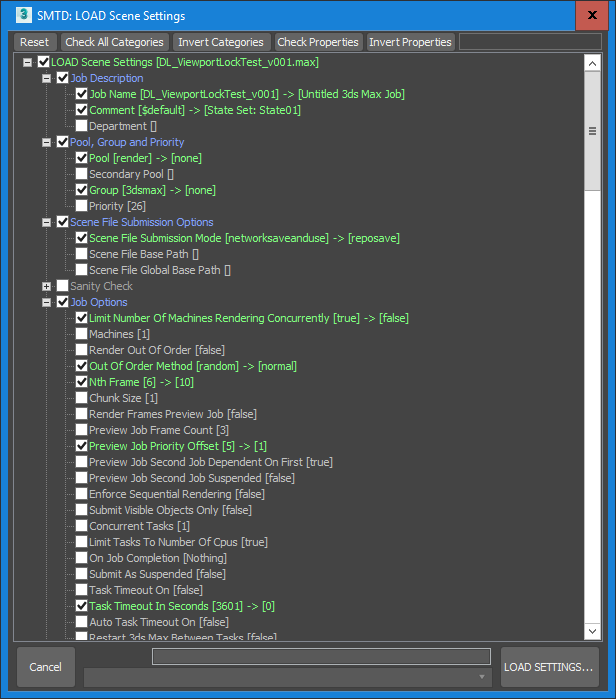Screen dimensions: 616x699
Task: Click Check All Categories button
Action: [115, 42]
